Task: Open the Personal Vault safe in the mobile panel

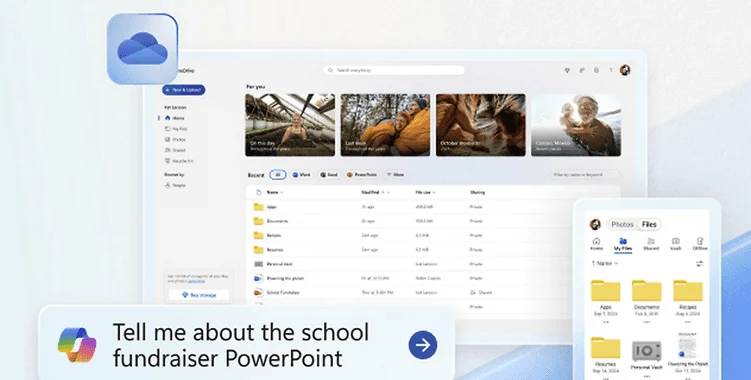Action: (647, 351)
